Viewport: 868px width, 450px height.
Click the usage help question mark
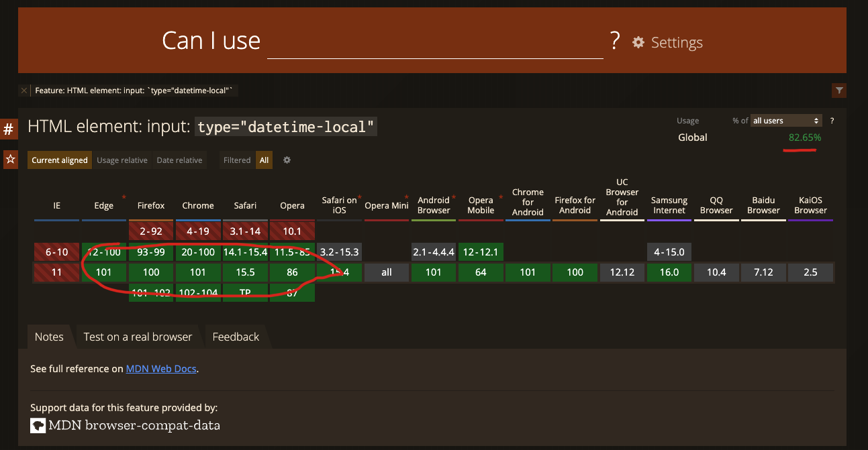coord(832,121)
